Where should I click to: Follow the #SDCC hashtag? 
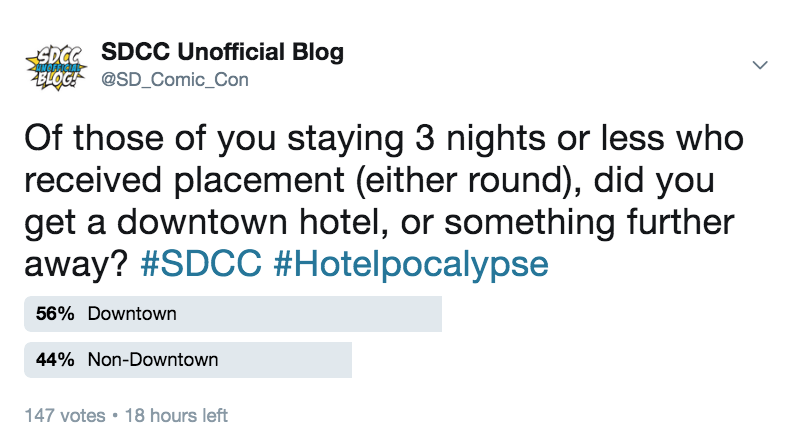(x=201, y=263)
